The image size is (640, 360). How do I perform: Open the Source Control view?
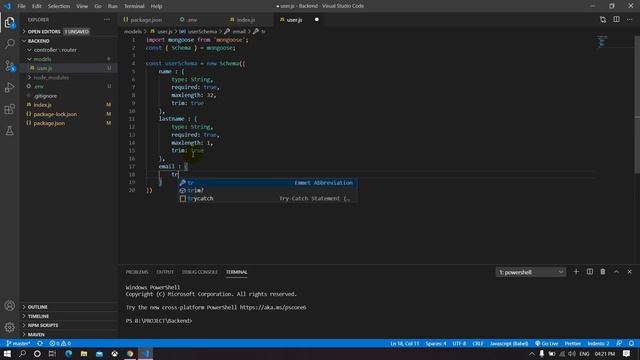9,66
